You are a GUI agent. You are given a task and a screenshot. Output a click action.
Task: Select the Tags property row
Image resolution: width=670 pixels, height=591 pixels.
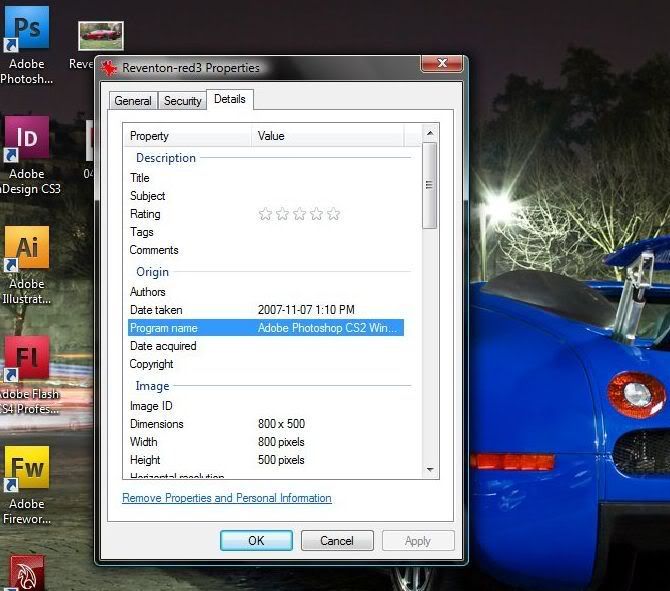(x=265, y=232)
